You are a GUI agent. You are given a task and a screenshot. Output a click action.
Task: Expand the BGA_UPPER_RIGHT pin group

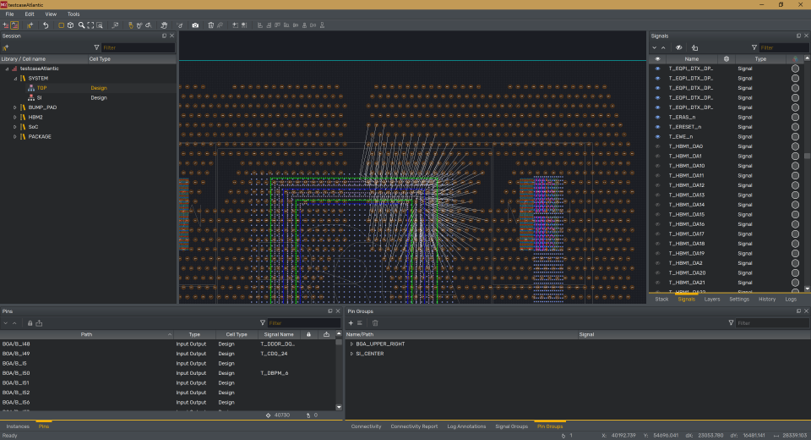tap(351, 344)
